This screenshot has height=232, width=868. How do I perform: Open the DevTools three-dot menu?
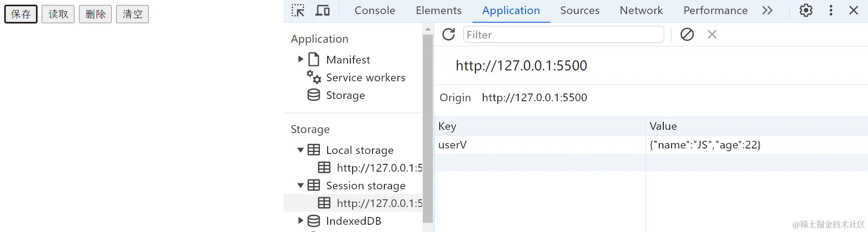[831, 10]
